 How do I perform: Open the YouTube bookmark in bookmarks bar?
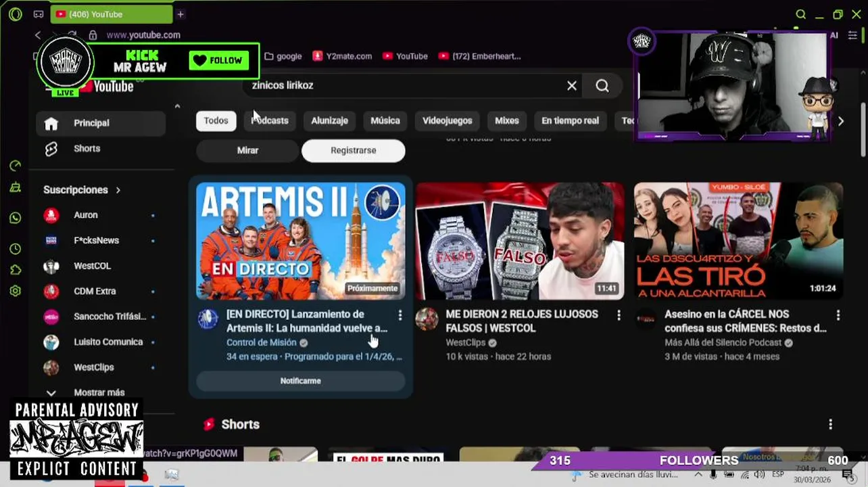[405, 56]
